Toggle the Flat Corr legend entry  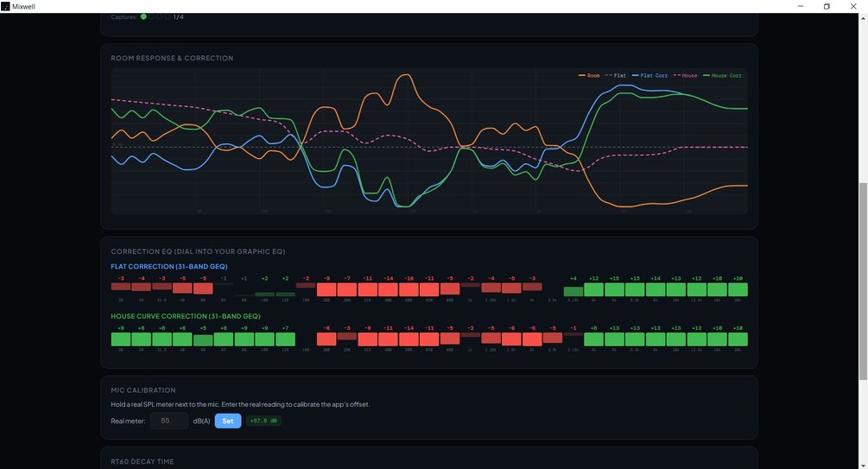(649, 75)
